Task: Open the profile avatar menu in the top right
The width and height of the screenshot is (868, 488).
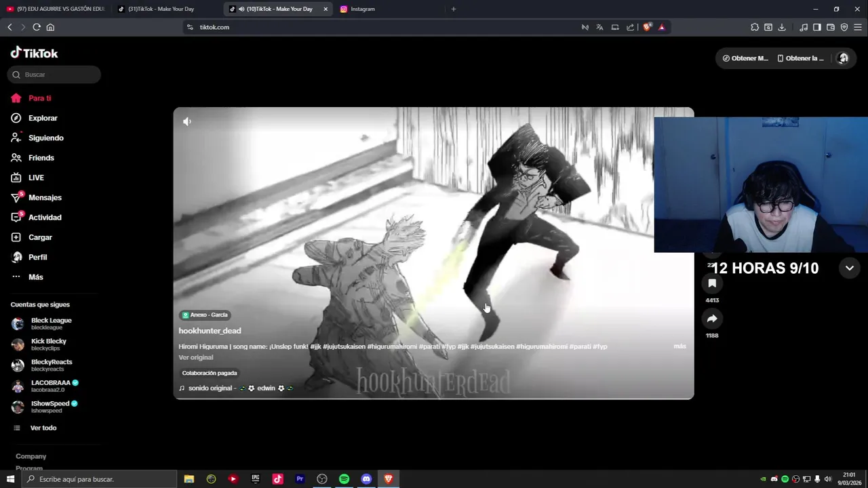Action: (843, 58)
